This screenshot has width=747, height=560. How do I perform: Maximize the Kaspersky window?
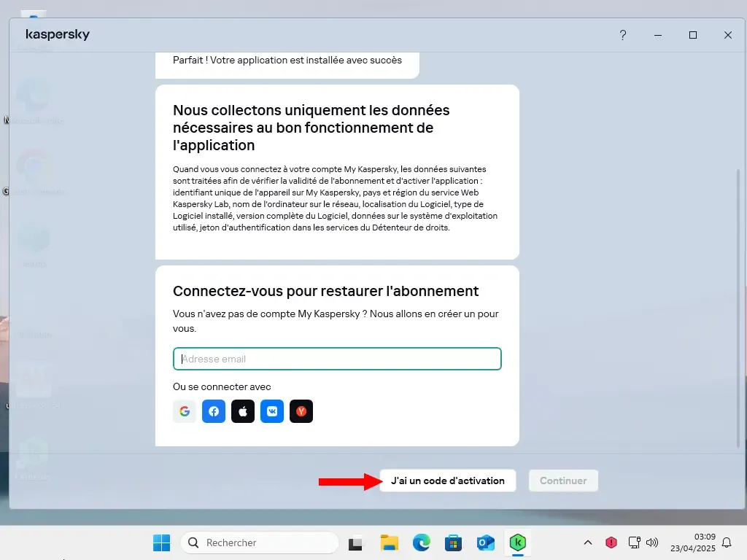693,35
